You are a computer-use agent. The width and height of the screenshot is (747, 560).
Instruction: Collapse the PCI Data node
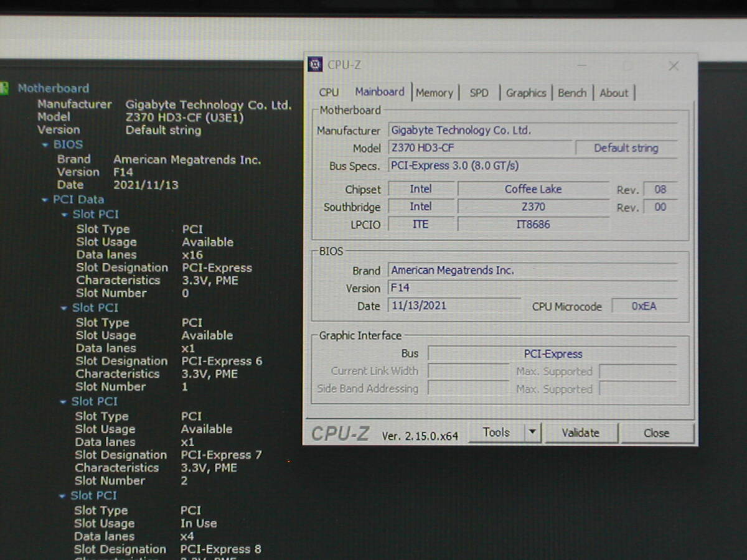[x=45, y=200]
